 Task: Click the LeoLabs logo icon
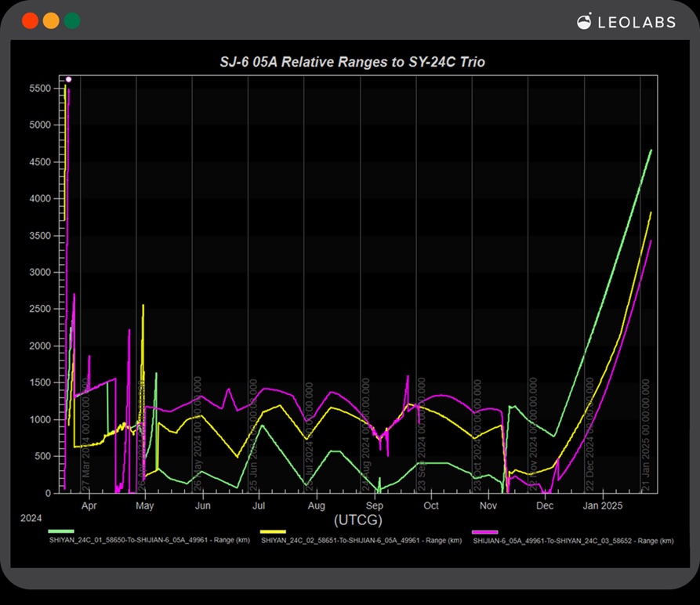tap(584, 22)
